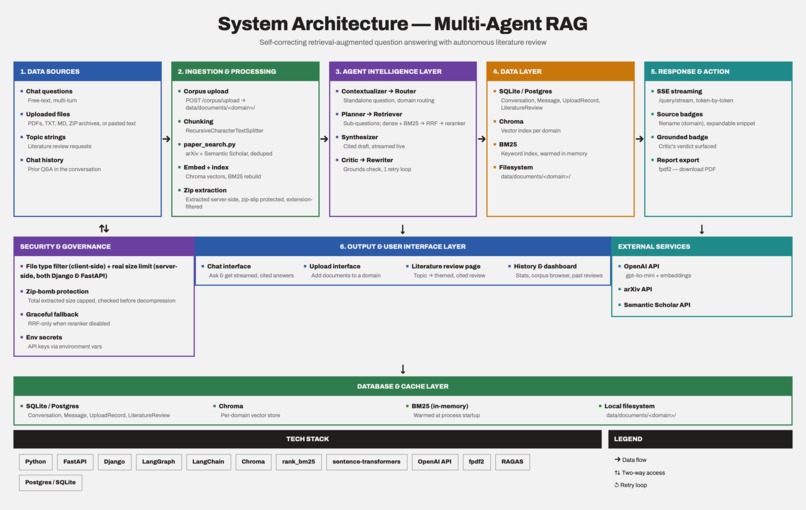The width and height of the screenshot is (806, 510).
Task: Click the 'Zip extraction' item
Action: [205, 190]
